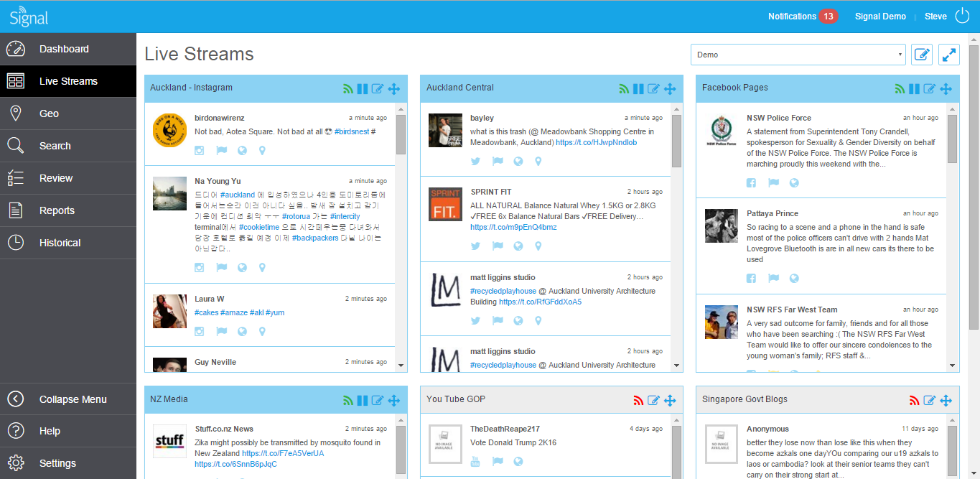Click move handle on Facebook Pages stream
Screen dimensions: 980x479
946,89
